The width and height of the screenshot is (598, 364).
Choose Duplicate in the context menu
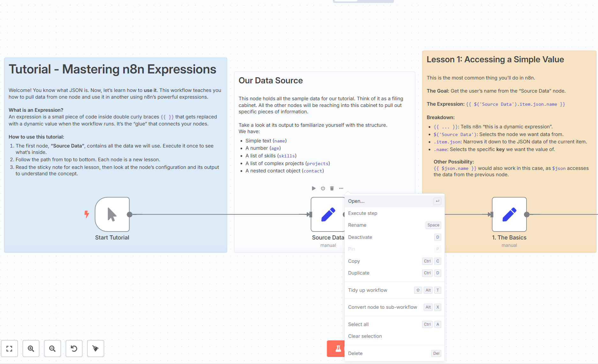pos(395,273)
